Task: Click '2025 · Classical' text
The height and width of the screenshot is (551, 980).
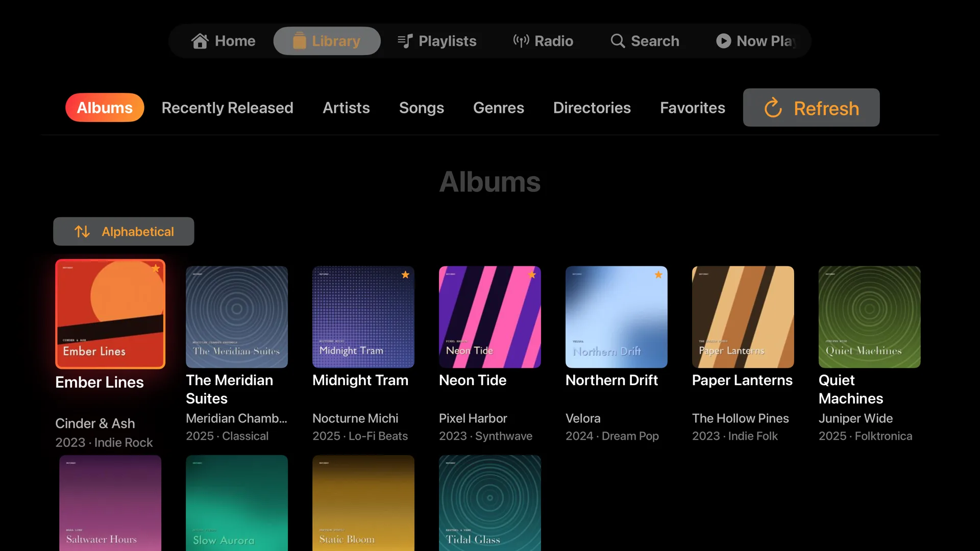Action: point(227,436)
